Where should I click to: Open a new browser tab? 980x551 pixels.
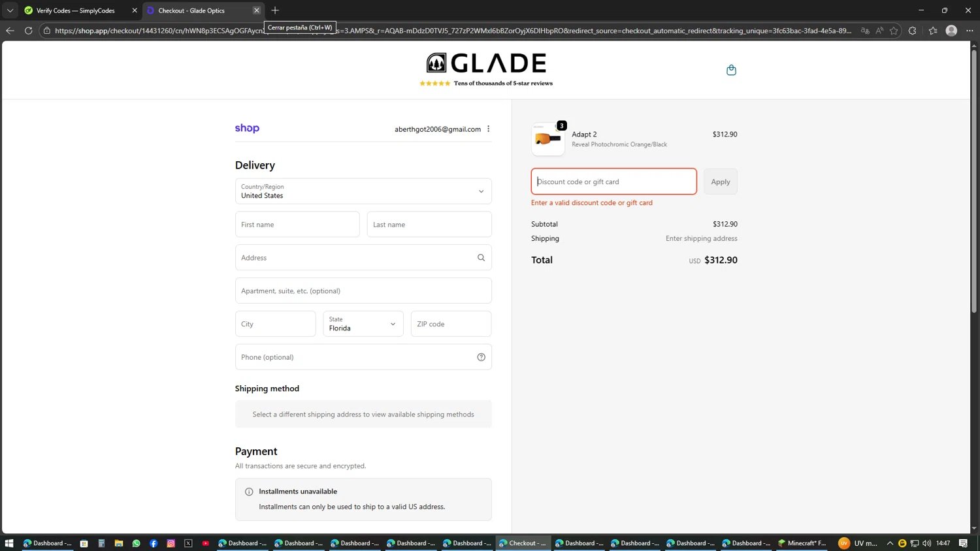[275, 10]
